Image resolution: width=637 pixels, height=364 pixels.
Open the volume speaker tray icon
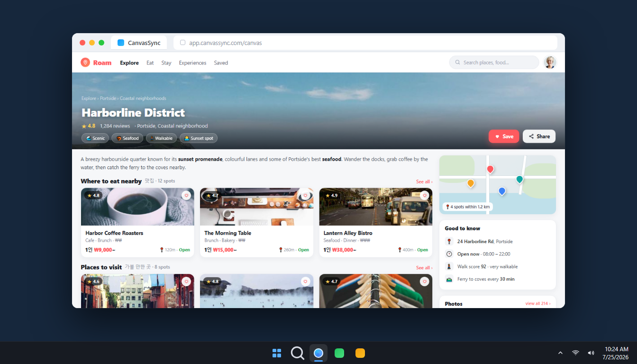pos(591,353)
